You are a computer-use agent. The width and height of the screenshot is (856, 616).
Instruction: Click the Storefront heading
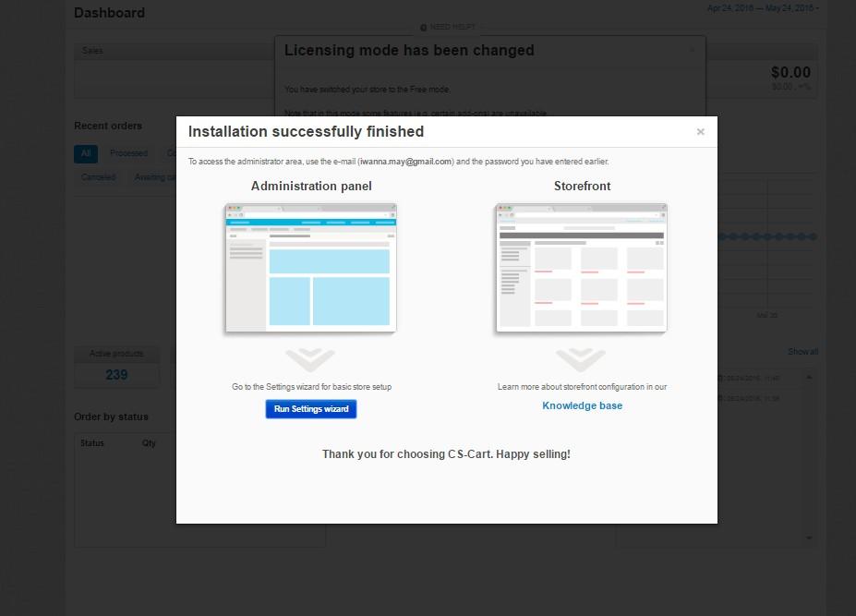582,187
